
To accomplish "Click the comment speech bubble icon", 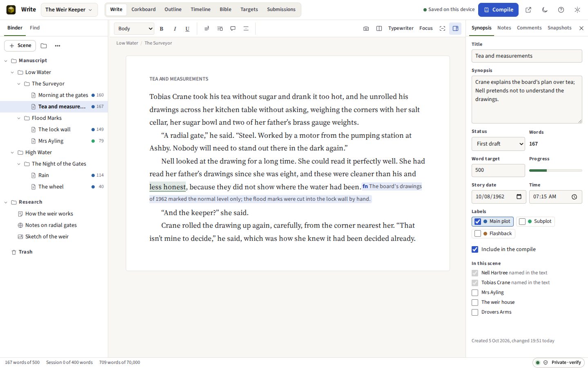I will click(x=233, y=29).
